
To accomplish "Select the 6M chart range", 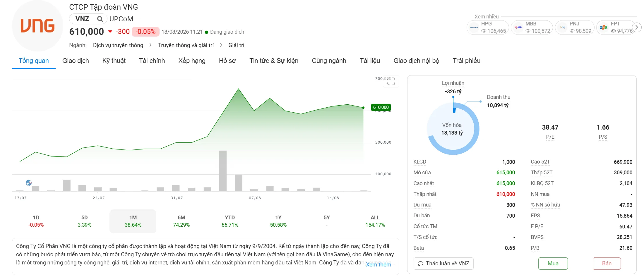I will point(181,221).
